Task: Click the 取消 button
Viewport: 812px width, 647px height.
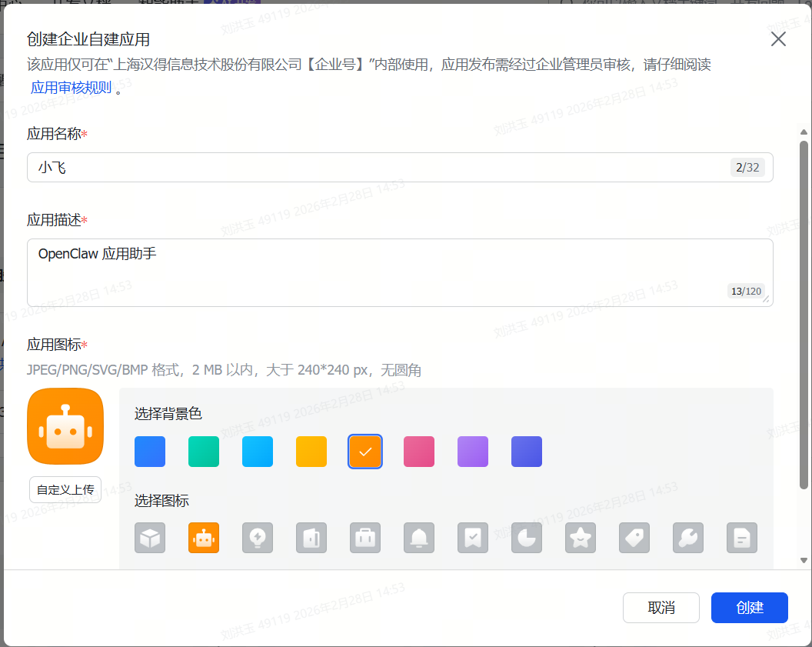Action: pyautogui.click(x=661, y=608)
